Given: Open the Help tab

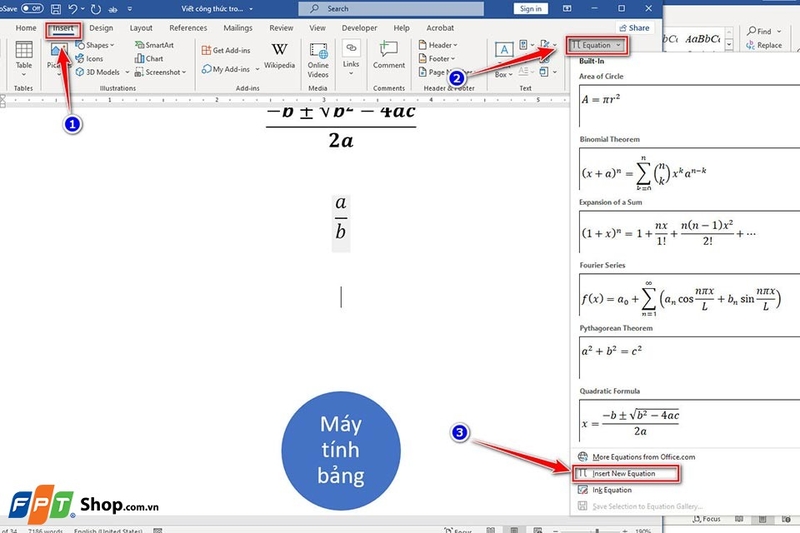Looking at the screenshot, I should pyautogui.click(x=401, y=28).
